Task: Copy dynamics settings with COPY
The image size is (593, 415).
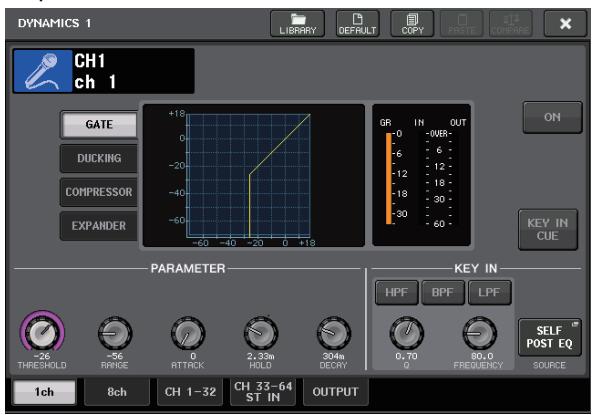Action: coord(412,24)
